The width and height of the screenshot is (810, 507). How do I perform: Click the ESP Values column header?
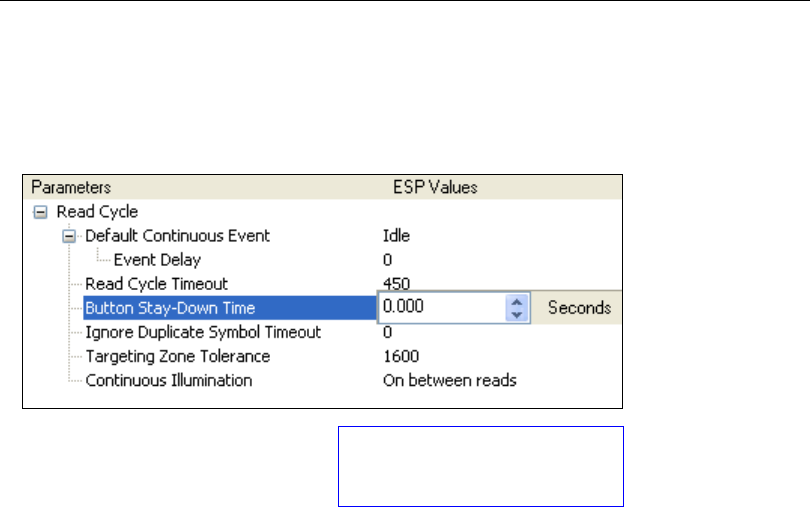435,188
